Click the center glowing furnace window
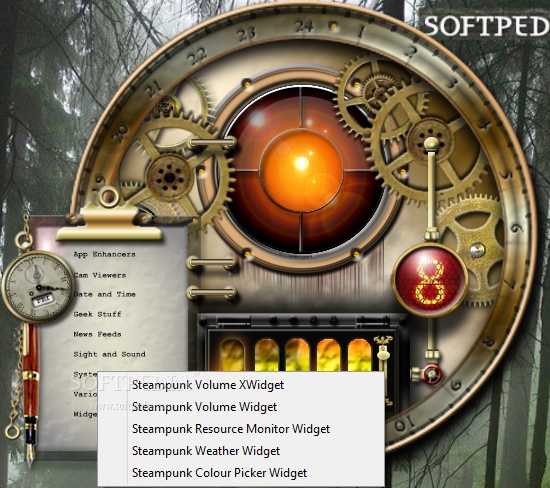This screenshot has height=488, width=550. 297,355
